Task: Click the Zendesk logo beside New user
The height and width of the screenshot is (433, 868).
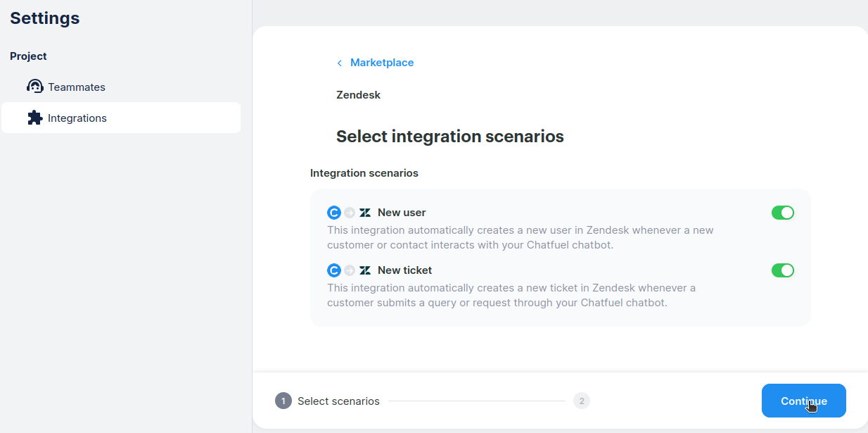Action: pos(365,213)
